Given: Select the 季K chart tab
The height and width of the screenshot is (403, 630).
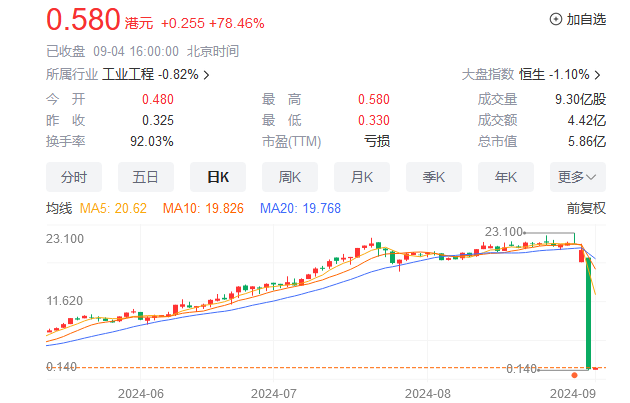Looking at the screenshot, I should point(434,177).
